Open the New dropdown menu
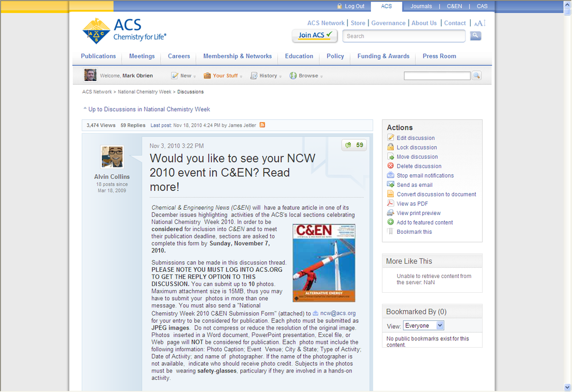 [183, 76]
